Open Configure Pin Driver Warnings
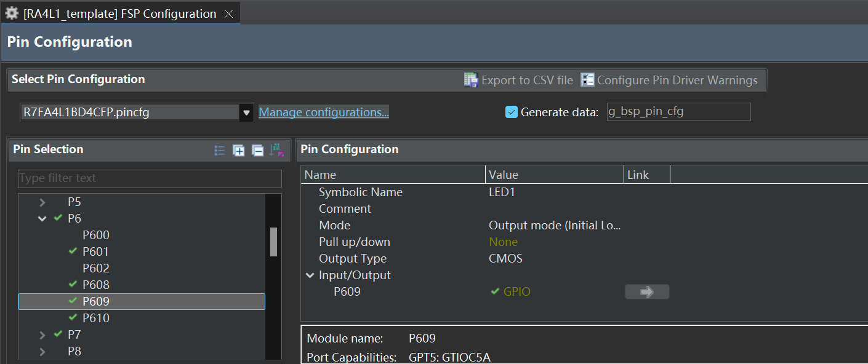The image size is (868, 364). click(x=669, y=80)
